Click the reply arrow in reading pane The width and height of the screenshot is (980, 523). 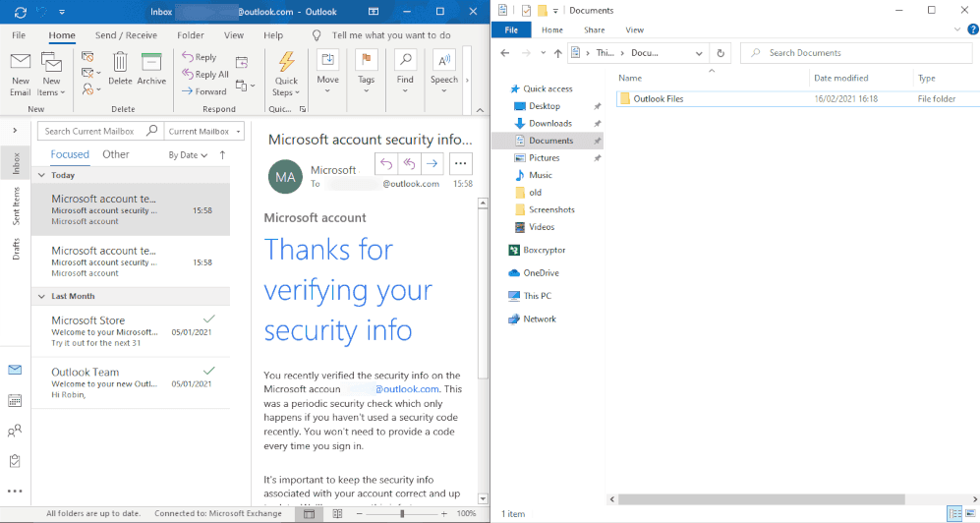pos(386,164)
